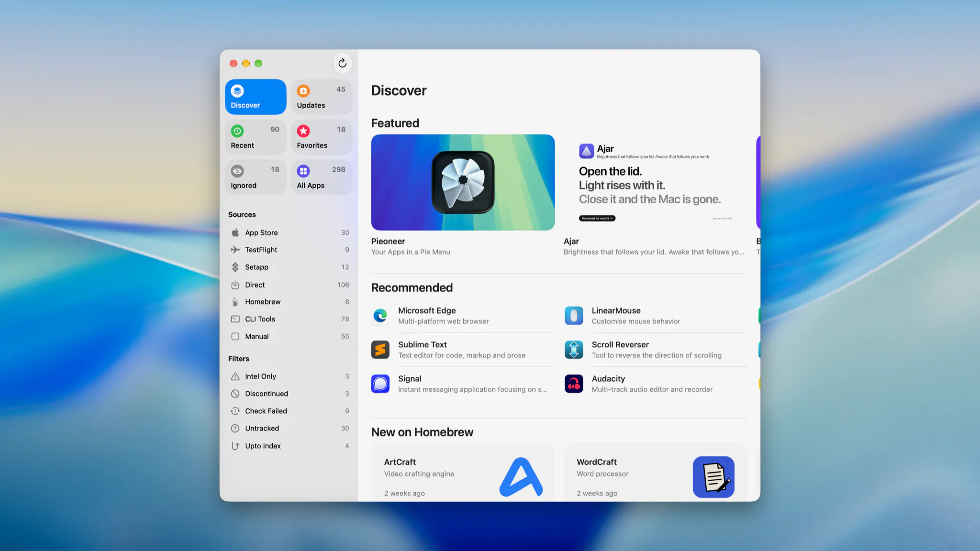Screen dimensions: 980x551
Task: Open the All Apps tile
Action: pos(322,177)
